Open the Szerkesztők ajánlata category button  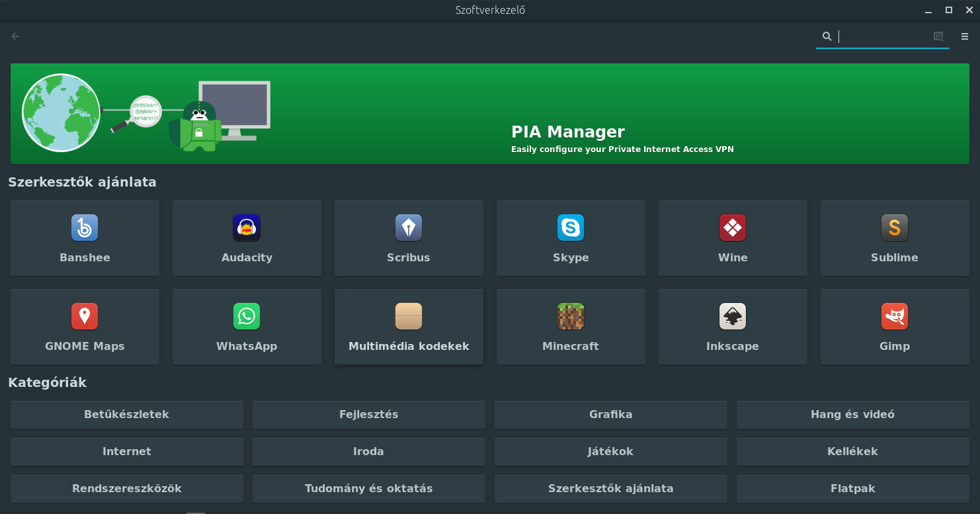point(611,488)
